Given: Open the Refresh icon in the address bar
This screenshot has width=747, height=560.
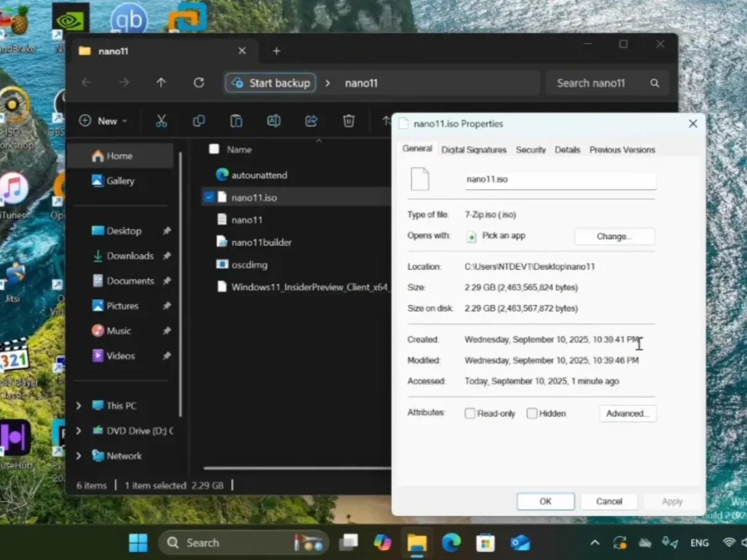Looking at the screenshot, I should pyautogui.click(x=199, y=83).
